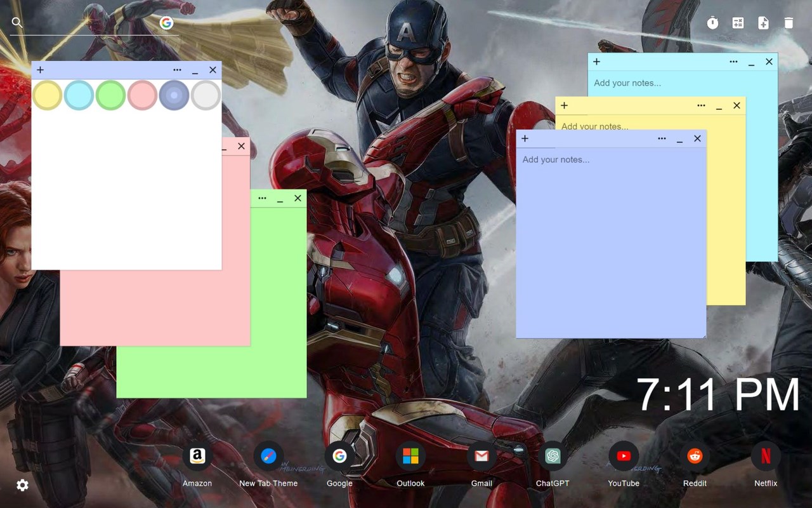Open the three-dot menu on the green note
812x508 pixels.
(x=262, y=198)
